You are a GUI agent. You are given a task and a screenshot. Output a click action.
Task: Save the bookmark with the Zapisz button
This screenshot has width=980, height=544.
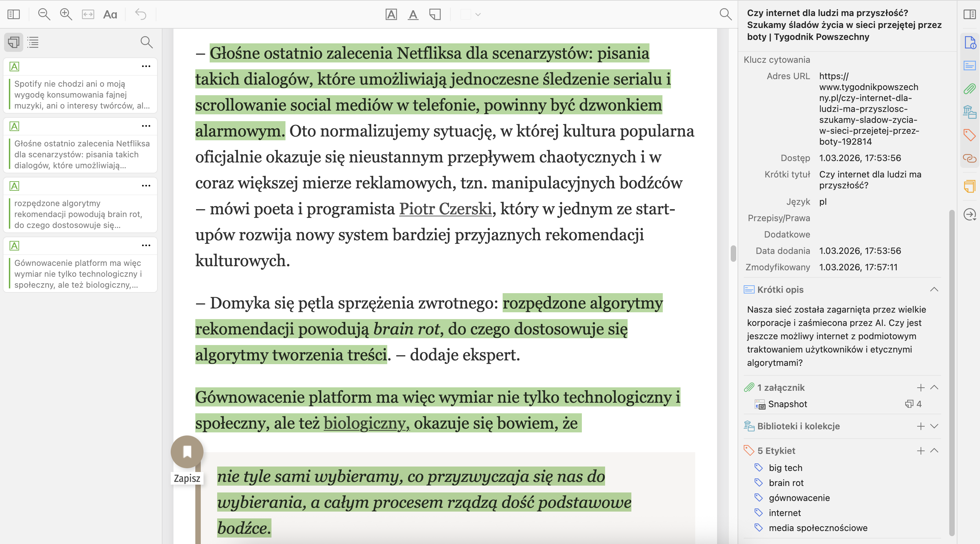point(187,452)
